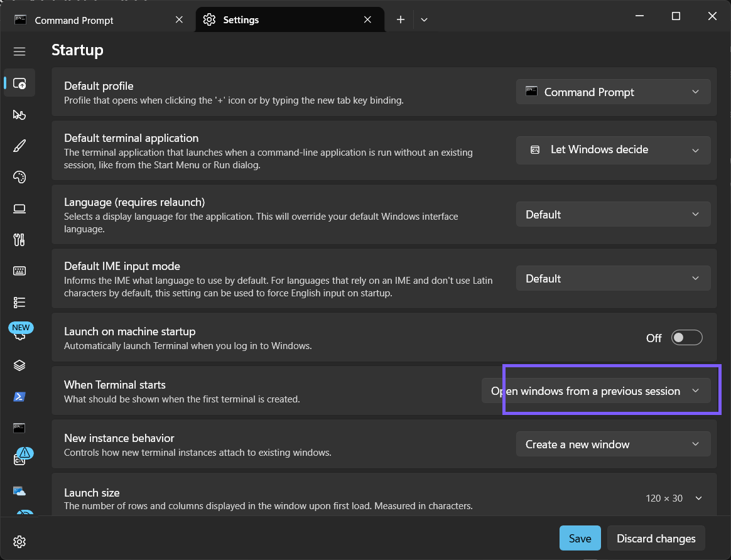Open the Default profile dropdown
The width and height of the screenshot is (731, 560).
pyautogui.click(x=613, y=92)
